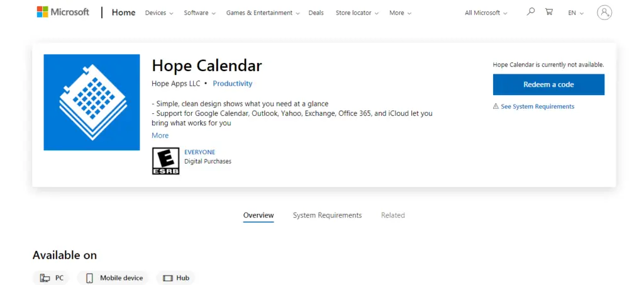Click the account profile avatar icon

point(604,13)
